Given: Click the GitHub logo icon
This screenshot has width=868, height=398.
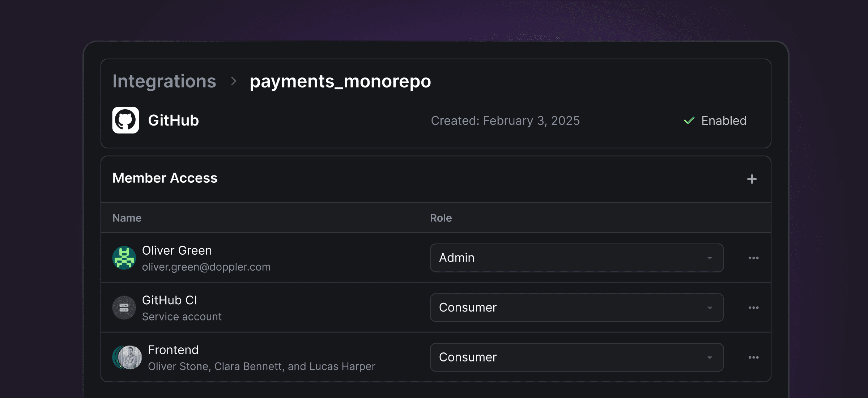Looking at the screenshot, I should coord(125,120).
